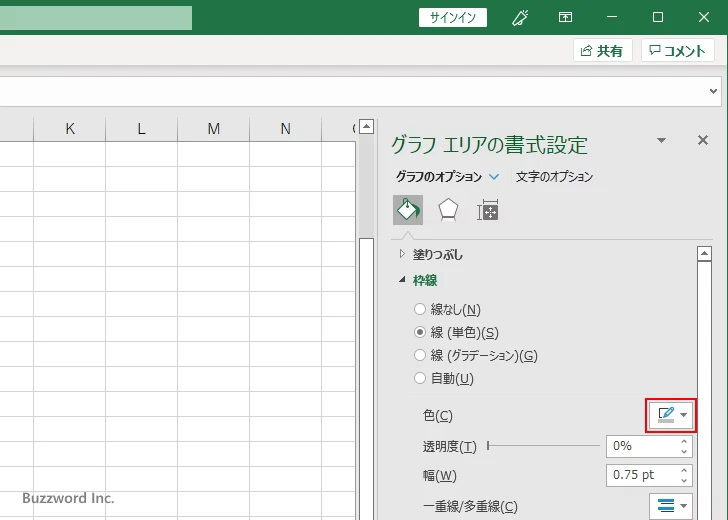This screenshot has height=520, width=728.
Task: Open the Effects pentagon icon tab
Action: coord(448,209)
